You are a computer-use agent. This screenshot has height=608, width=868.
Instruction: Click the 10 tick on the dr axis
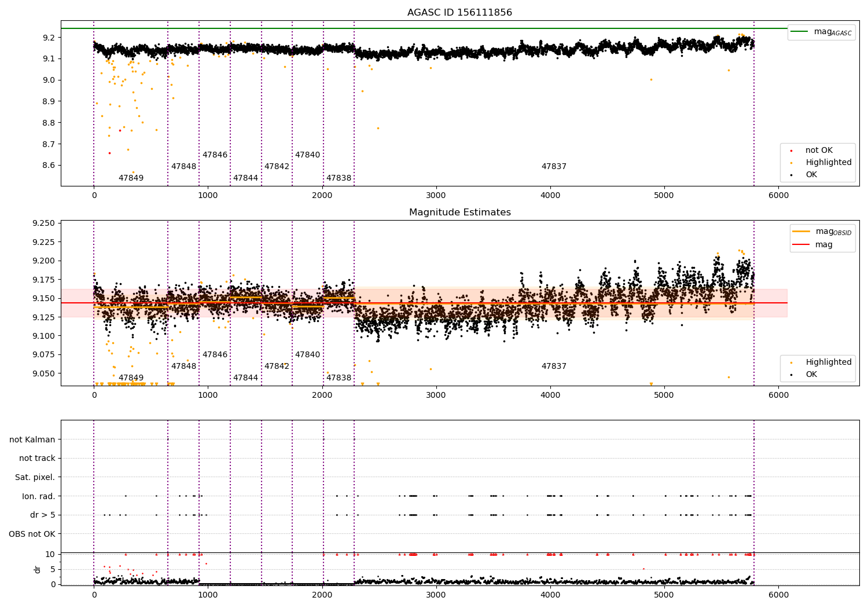[x=50, y=555]
